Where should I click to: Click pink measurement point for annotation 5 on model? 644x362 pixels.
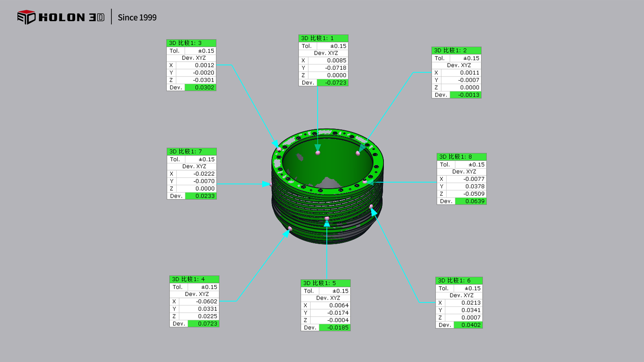coord(327,219)
